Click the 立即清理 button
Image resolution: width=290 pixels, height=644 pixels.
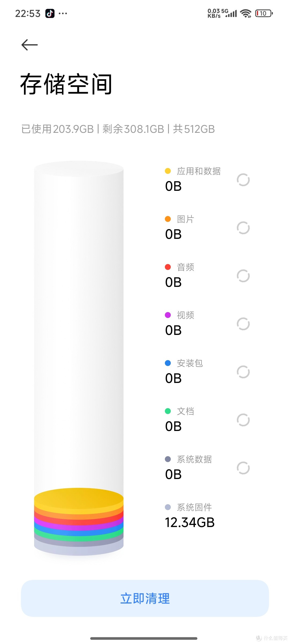(x=145, y=598)
